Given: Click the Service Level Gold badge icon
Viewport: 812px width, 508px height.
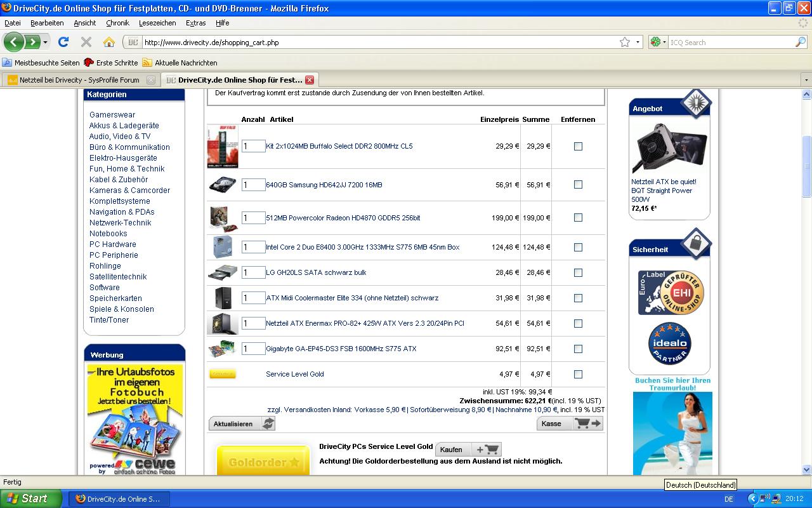Looking at the screenshot, I should click(223, 374).
